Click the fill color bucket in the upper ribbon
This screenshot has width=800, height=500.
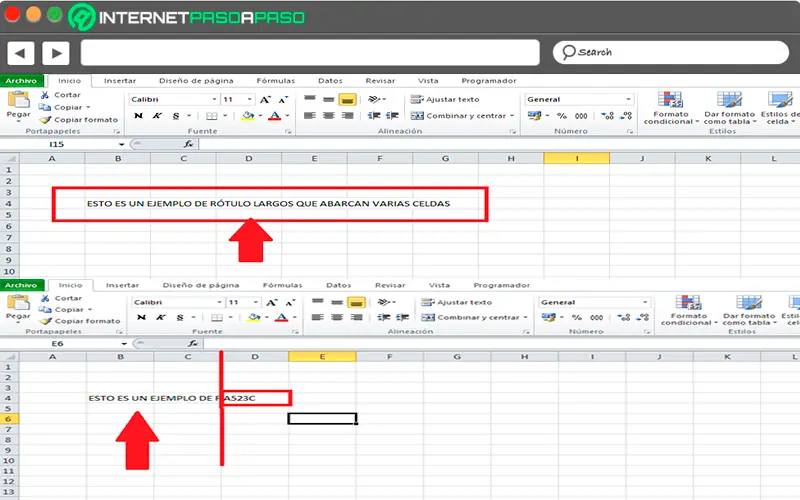(x=248, y=116)
